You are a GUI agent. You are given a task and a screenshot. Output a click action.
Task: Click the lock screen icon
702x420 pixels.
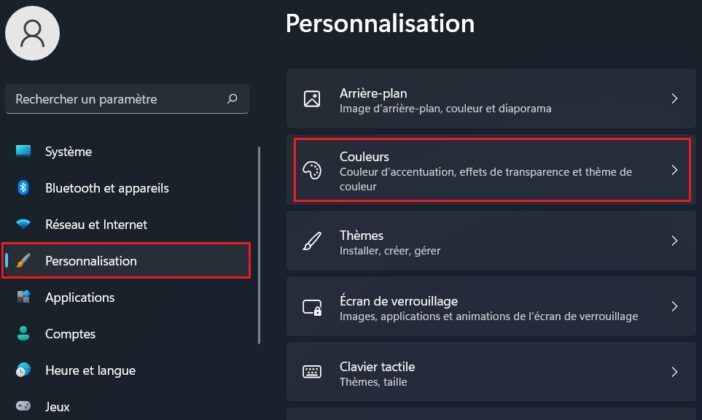[312, 307]
